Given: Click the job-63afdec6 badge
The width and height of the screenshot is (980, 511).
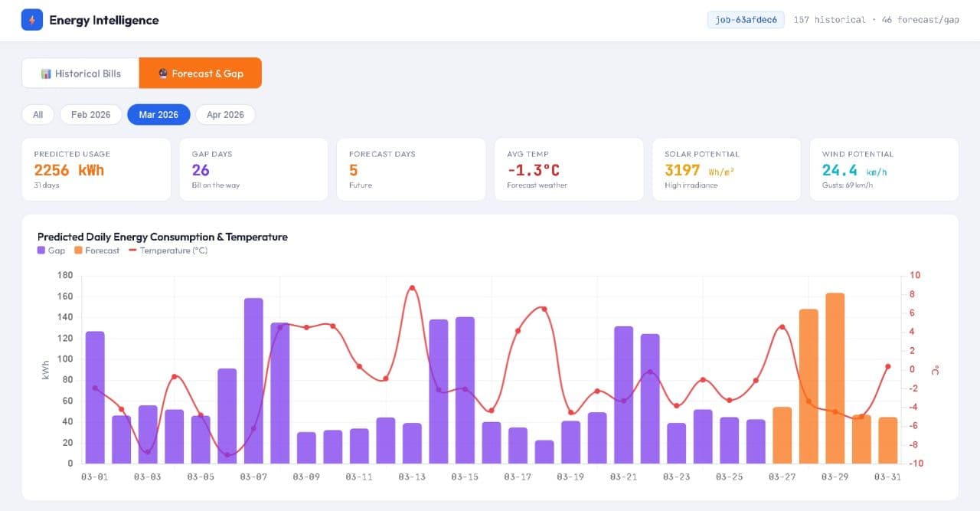Looking at the screenshot, I should (746, 19).
